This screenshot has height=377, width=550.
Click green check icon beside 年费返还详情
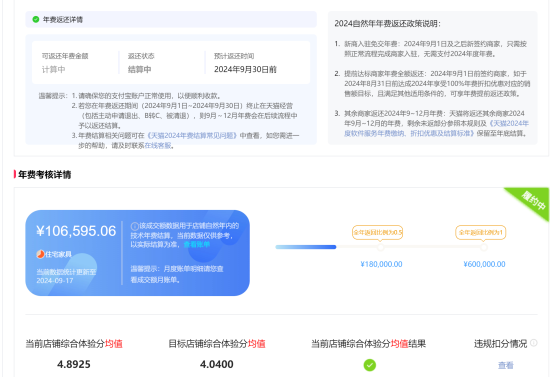[36, 19]
